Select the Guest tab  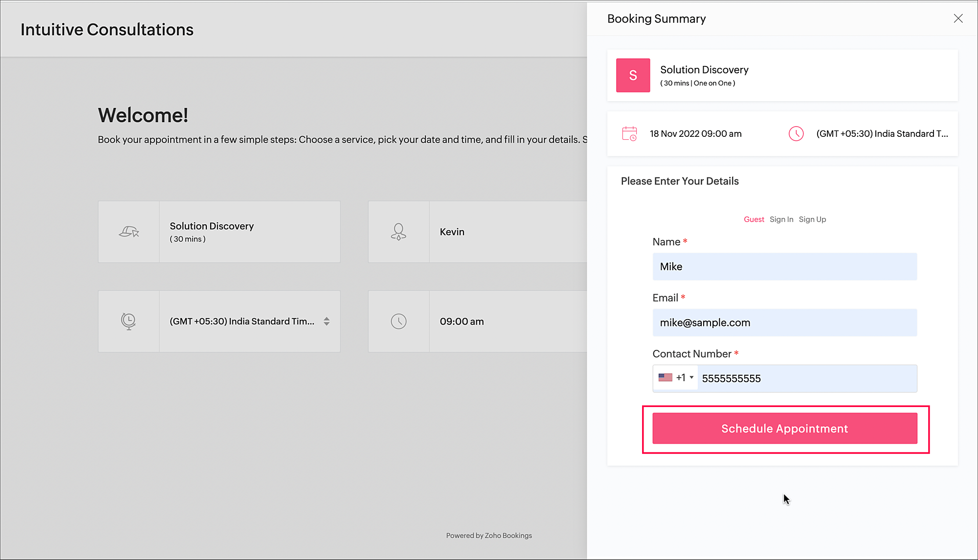coord(754,219)
